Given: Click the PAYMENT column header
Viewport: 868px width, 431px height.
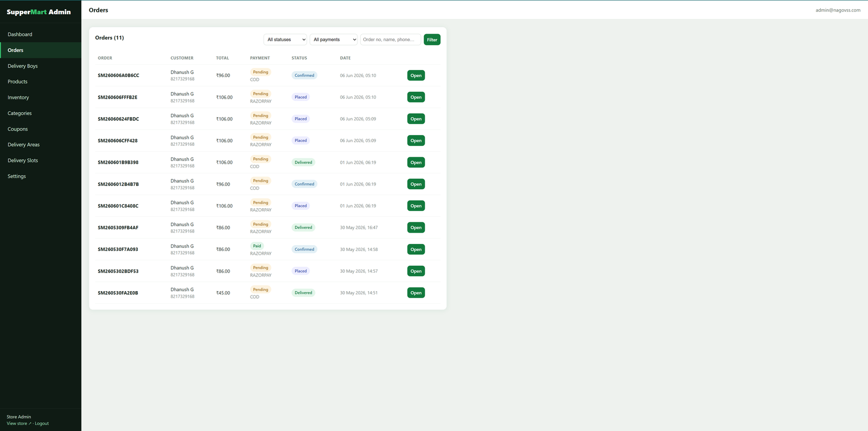Looking at the screenshot, I should pyautogui.click(x=260, y=58).
